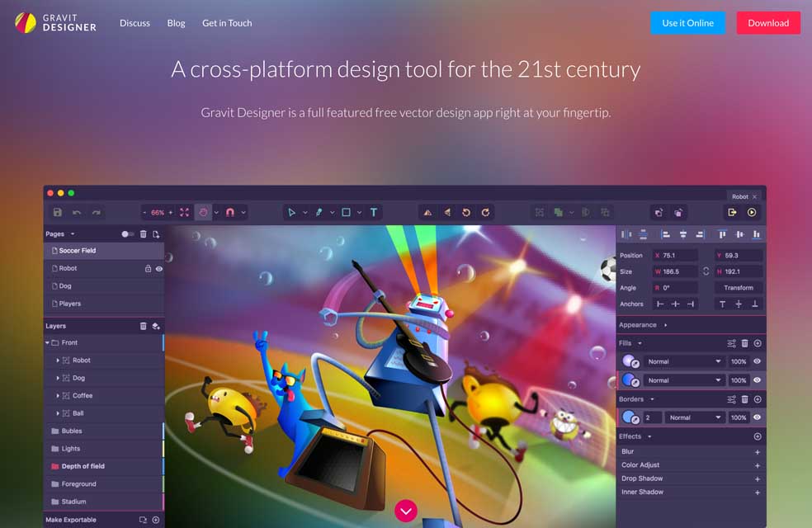812x528 pixels.
Task: Click the Use it Online button
Action: tap(687, 23)
